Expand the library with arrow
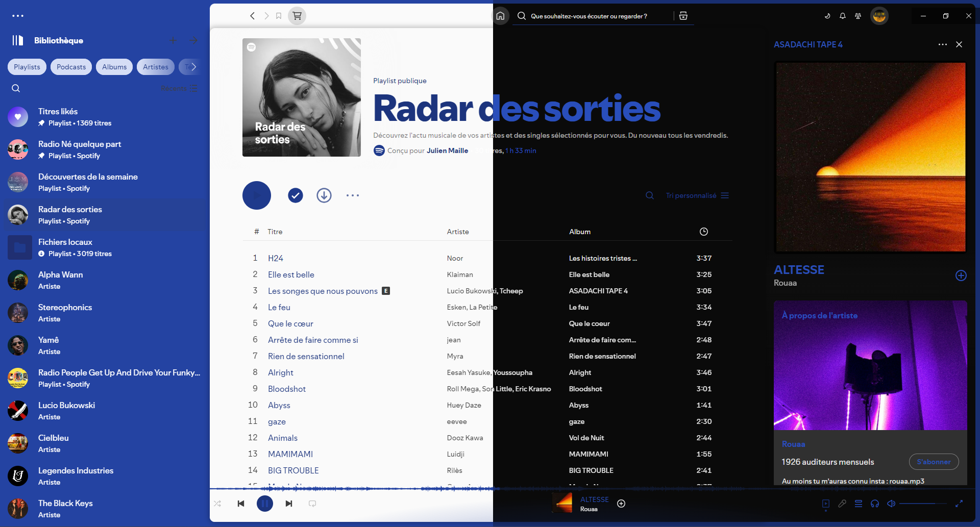980x527 pixels. tap(193, 40)
